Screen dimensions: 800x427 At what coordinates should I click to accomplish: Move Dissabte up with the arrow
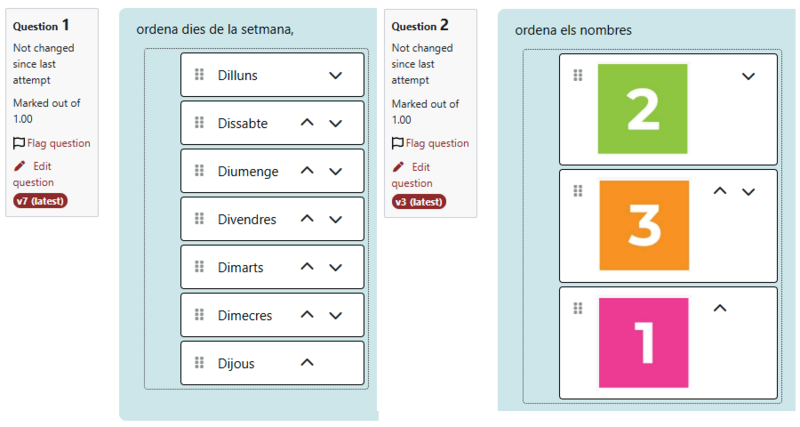pos(307,123)
